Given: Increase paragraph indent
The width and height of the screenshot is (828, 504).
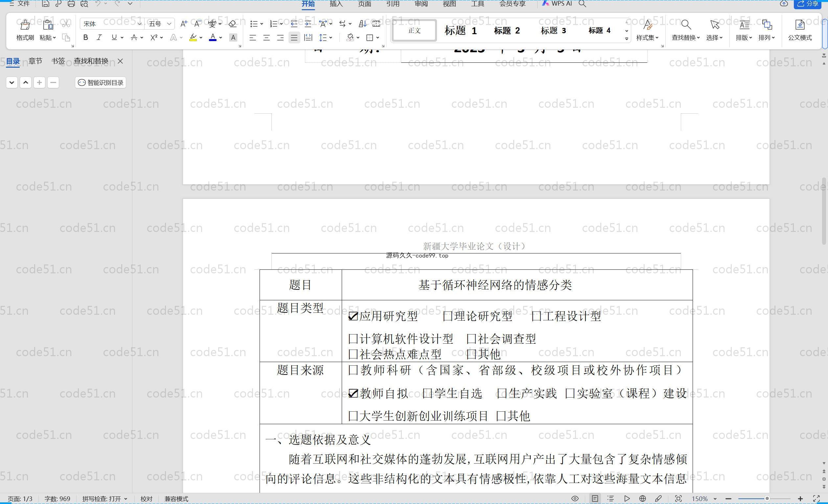Looking at the screenshot, I should tap(308, 24).
